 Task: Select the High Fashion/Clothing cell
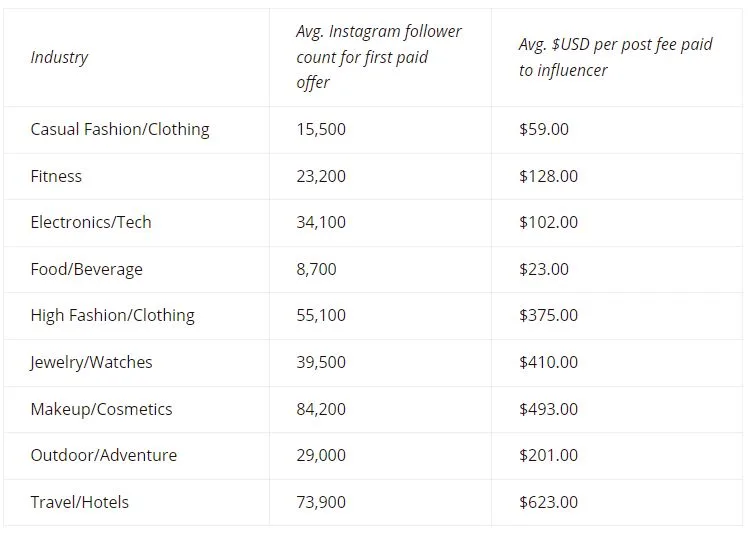112,316
